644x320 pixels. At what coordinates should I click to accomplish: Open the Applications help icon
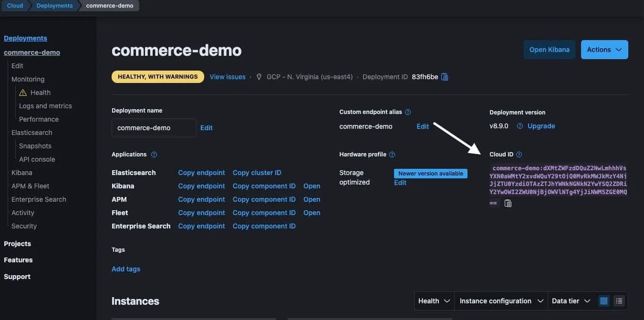[x=154, y=154]
